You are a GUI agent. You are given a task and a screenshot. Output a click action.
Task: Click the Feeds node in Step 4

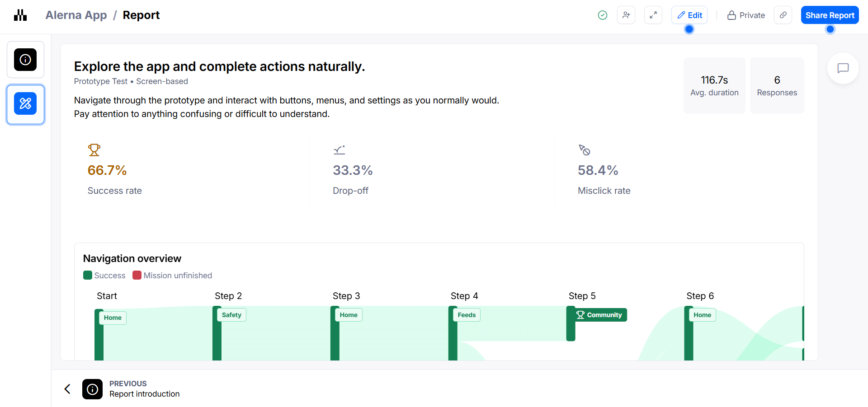click(467, 315)
